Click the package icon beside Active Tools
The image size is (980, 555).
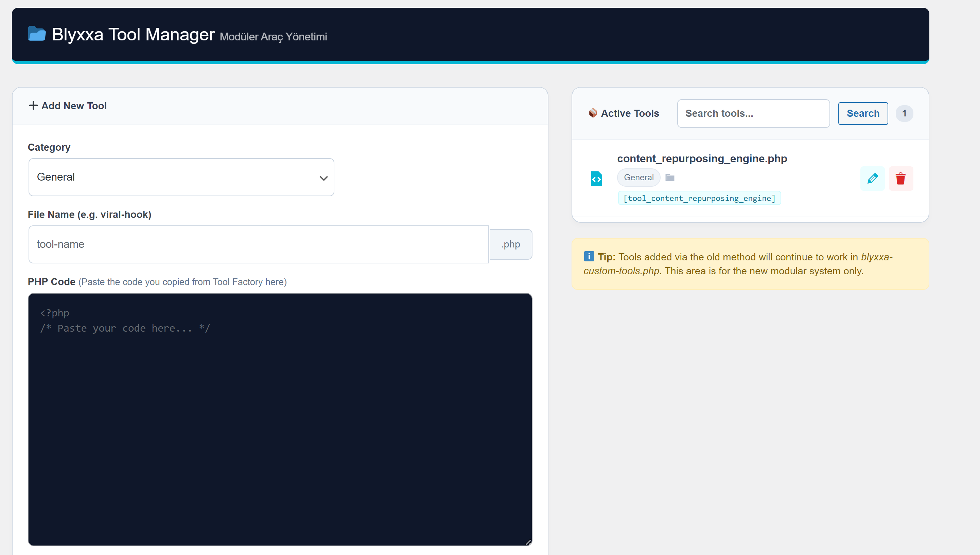[x=594, y=113]
